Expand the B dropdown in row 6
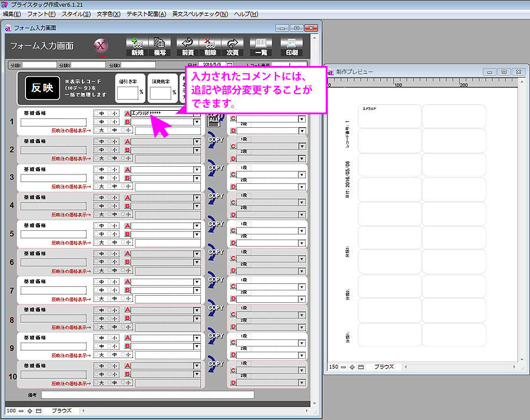The width and height of the screenshot is (530, 420). [197, 262]
